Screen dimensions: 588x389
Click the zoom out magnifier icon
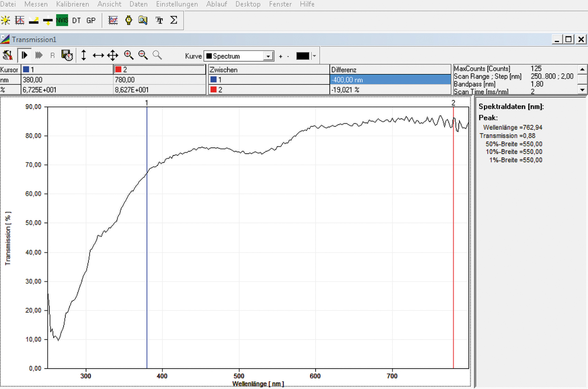[x=143, y=55]
